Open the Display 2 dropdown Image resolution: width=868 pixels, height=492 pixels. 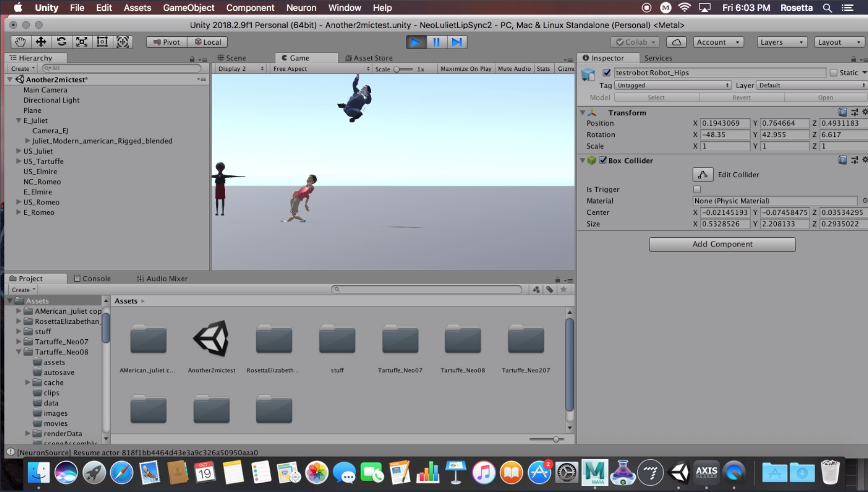(240, 69)
